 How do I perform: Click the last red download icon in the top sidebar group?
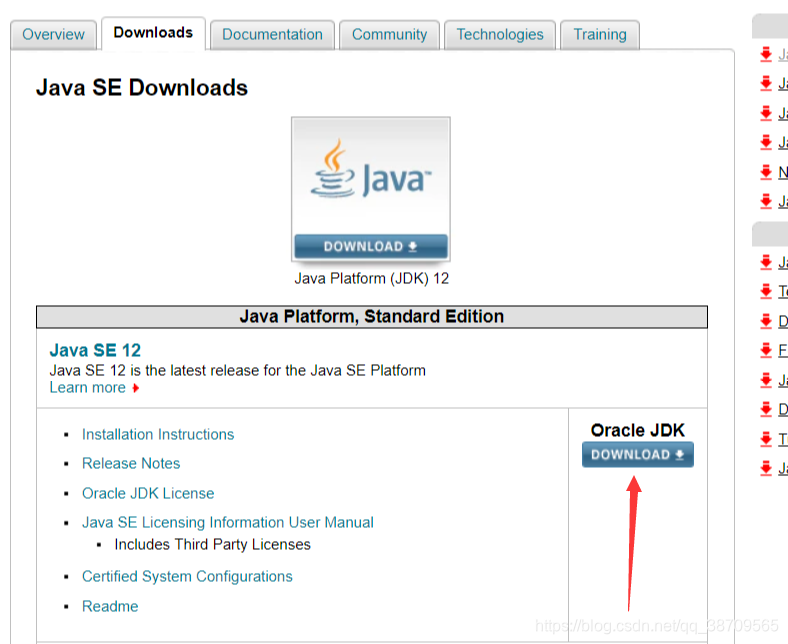[x=766, y=201]
